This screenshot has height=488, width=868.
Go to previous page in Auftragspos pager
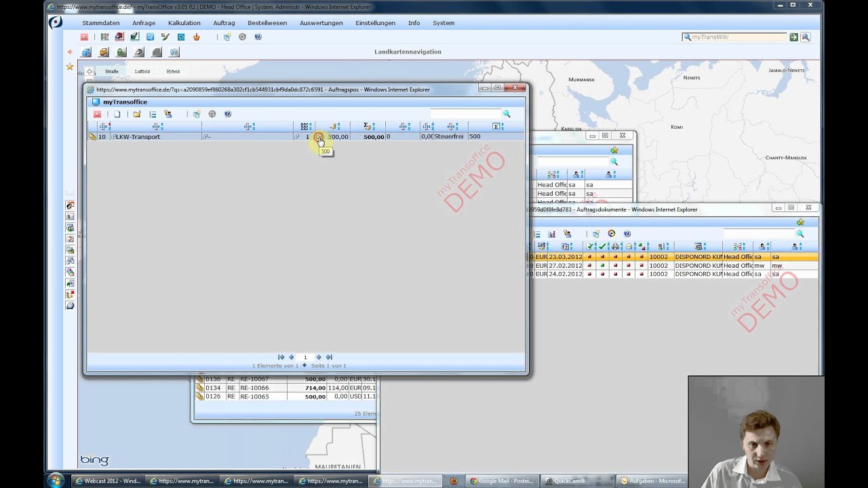pyautogui.click(x=292, y=357)
